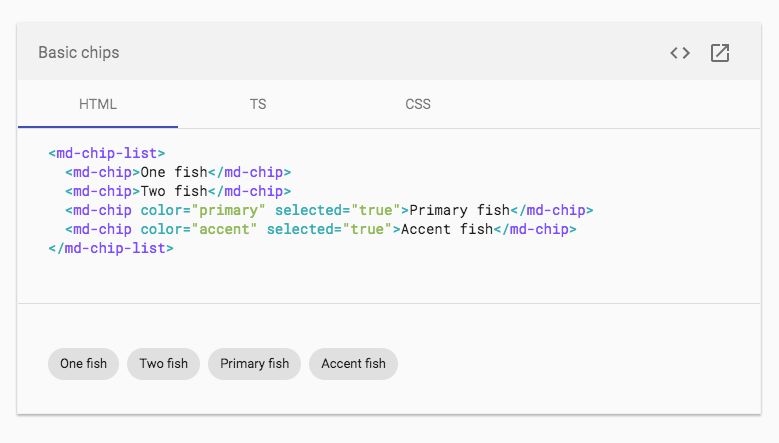
Task: Click the Basic chips card title
Action: pyautogui.click(x=78, y=52)
